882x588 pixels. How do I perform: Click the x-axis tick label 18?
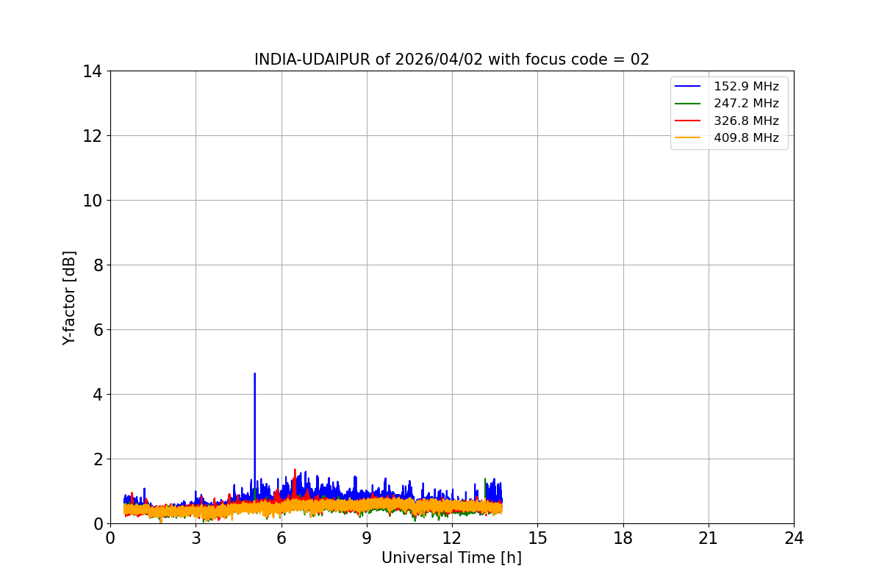pyautogui.click(x=623, y=538)
